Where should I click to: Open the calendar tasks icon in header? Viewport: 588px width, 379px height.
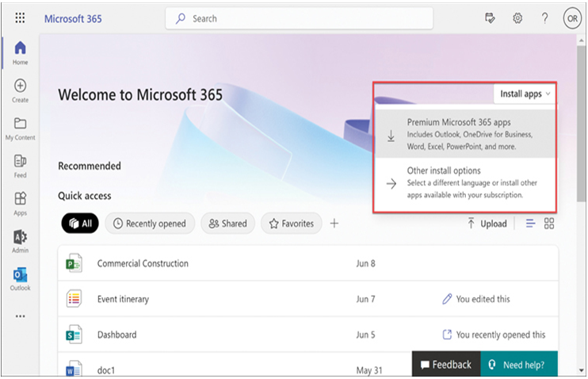coord(490,18)
